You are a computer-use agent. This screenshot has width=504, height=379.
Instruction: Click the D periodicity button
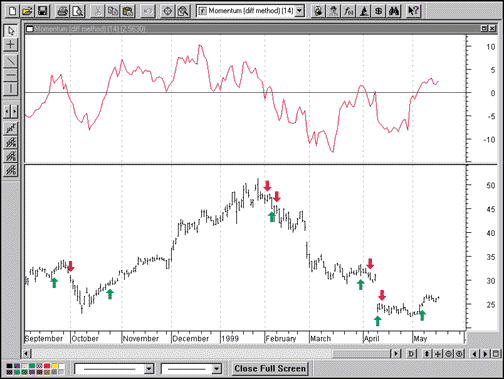pos(411,354)
